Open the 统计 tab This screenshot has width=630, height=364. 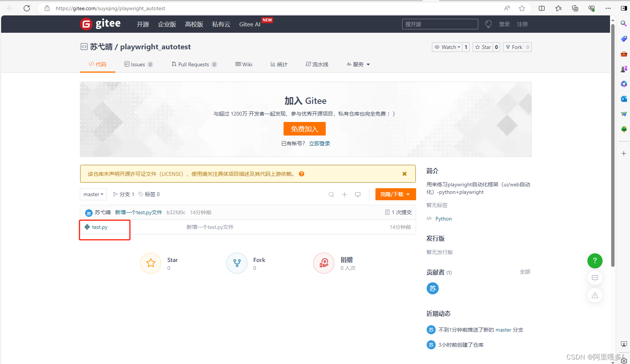(x=279, y=64)
